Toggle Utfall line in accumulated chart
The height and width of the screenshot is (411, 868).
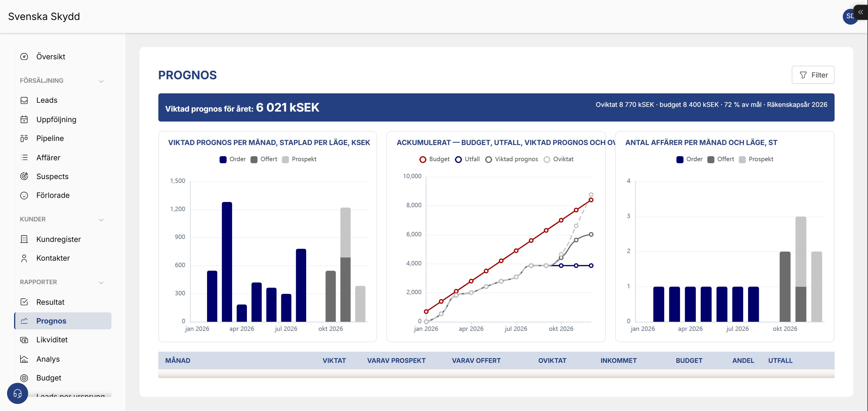pyautogui.click(x=467, y=159)
